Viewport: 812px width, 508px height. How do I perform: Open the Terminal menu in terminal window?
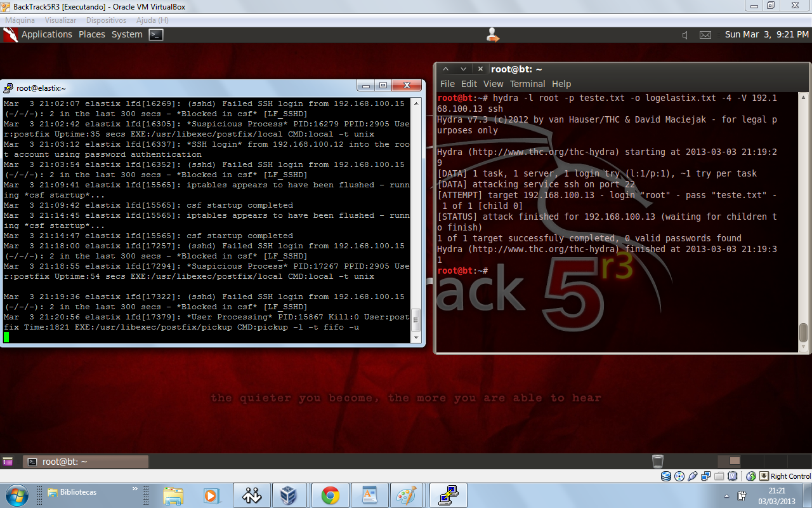[x=527, y=84]
